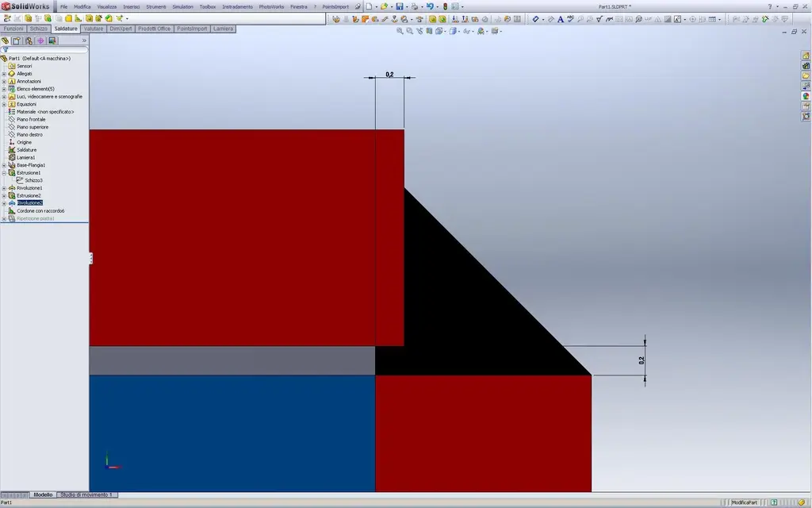812x508 pixels.
Task: Open the ConfigurationManager tab icon
Action: (29, 40)
